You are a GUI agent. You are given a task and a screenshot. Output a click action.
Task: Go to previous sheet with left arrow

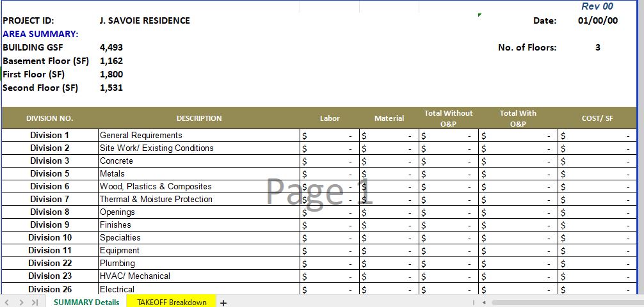[x=6, y=303]
